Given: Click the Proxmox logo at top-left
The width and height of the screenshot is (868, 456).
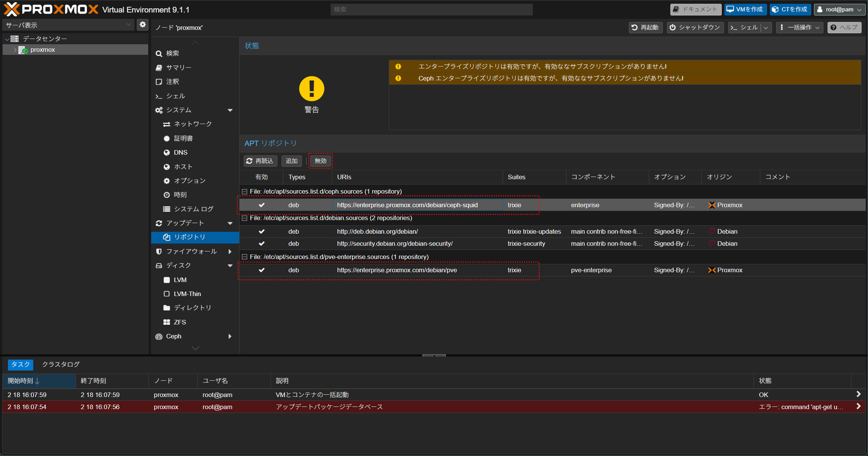Looking at the screenshot, I should (51, 9).
